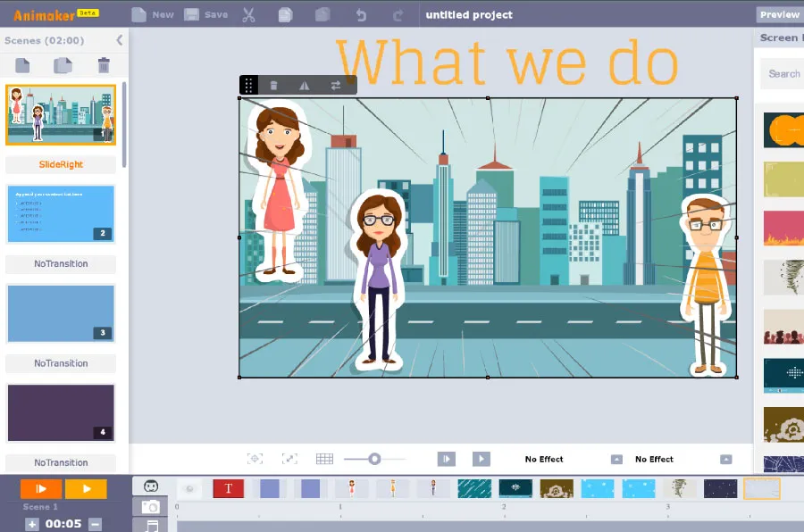804x532 pixels.
Task: Open the first No Effect dropdown
Action: (x=616, y=459)
